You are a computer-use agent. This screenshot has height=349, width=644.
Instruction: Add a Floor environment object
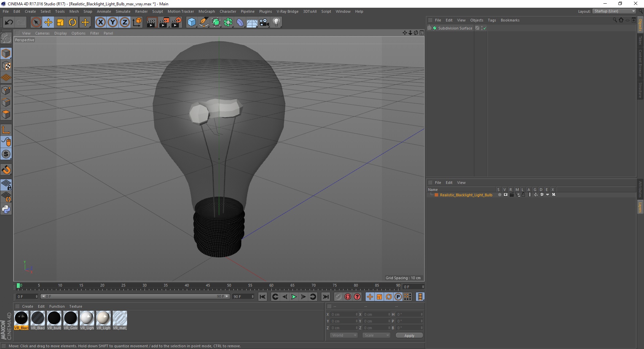tap(252, 22)
